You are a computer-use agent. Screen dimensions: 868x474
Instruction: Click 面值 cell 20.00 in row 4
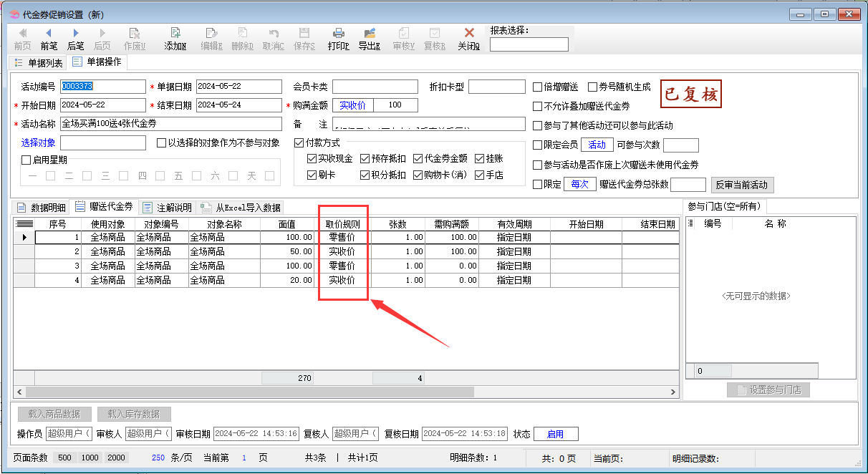click(287, 280)
